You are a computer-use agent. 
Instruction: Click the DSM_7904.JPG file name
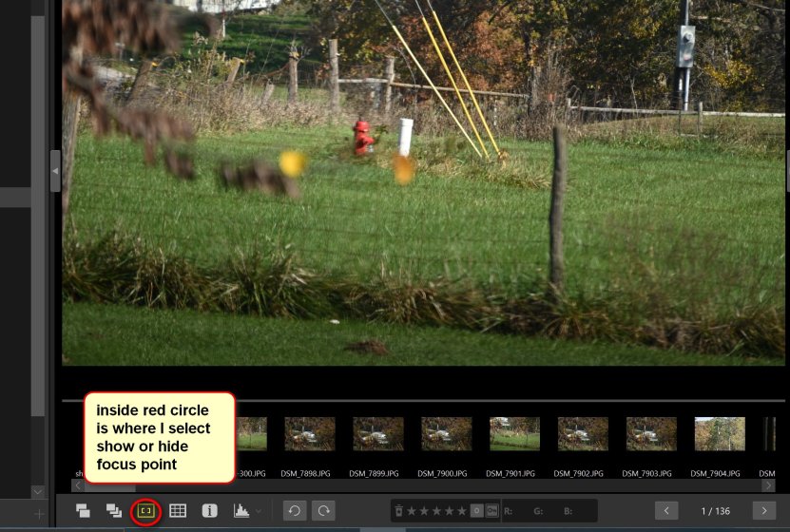tap(716, 474)
